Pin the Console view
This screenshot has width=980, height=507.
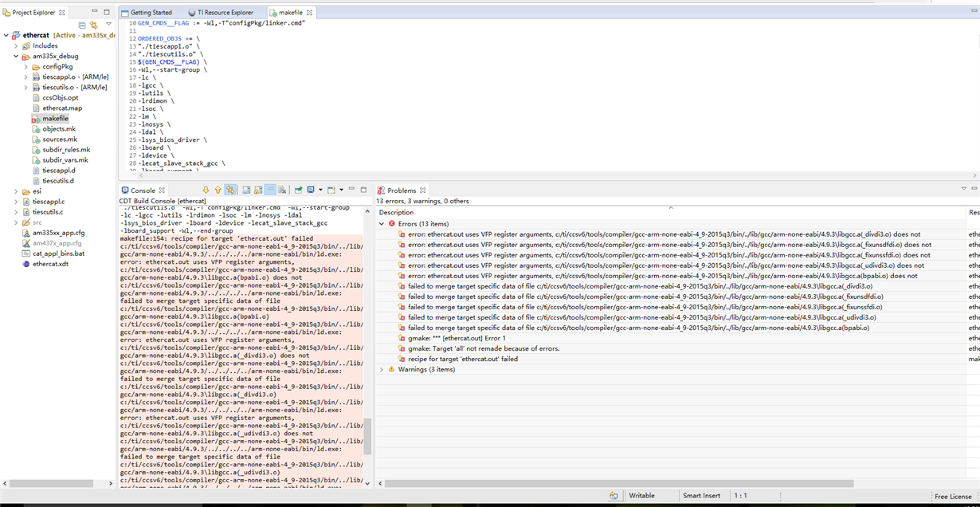tap(298, 190)
